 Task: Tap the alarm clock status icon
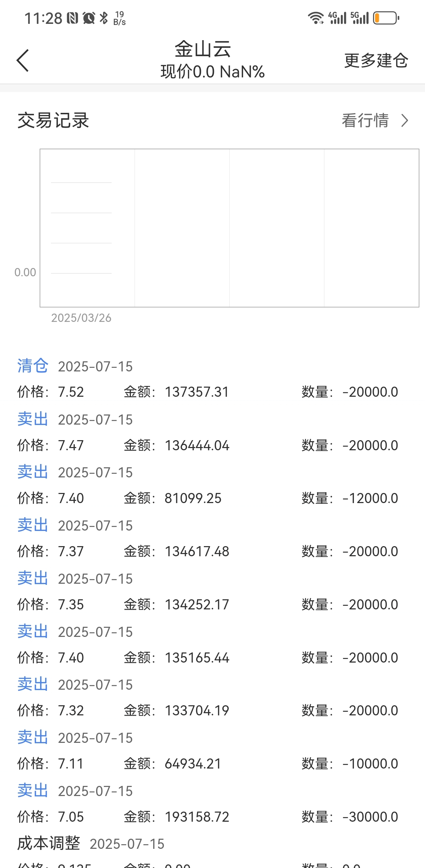coord(89,18)
